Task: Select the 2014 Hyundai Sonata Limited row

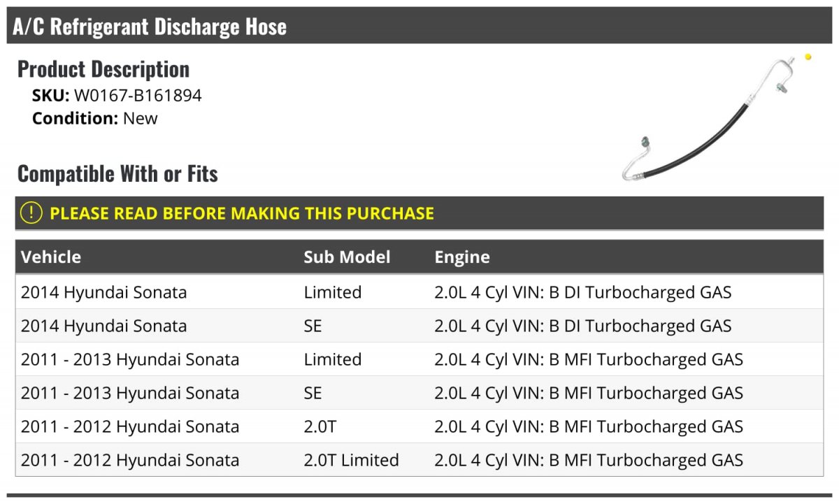Action: pyautogui.click(x=419, y=292)
